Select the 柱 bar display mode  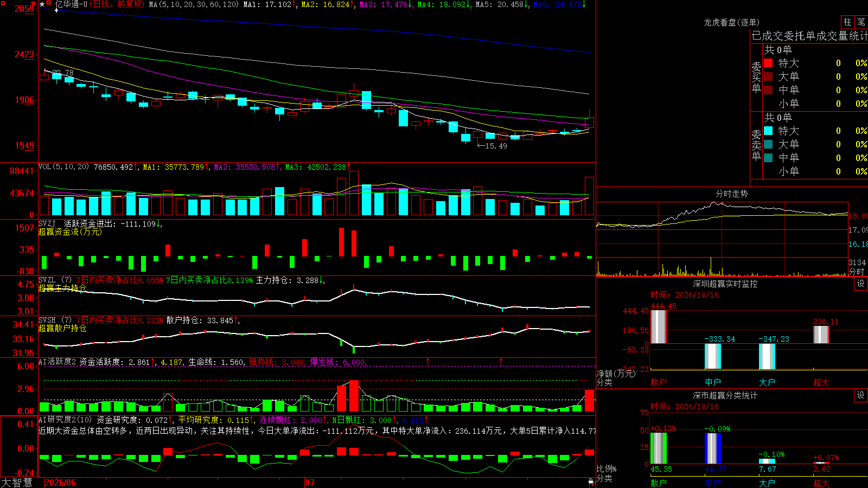pos(847,22)
